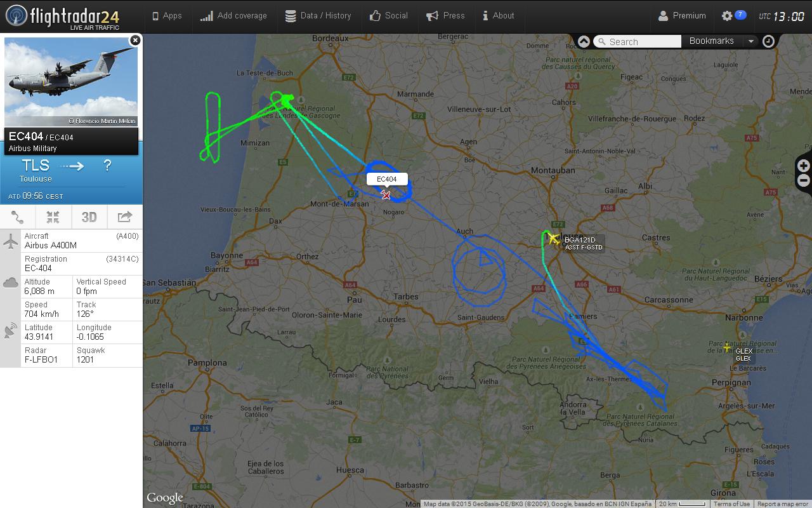The image size is (812, 508).
Task: Click the A400M aircraft photo thumbnail
Action: point(71,82)
